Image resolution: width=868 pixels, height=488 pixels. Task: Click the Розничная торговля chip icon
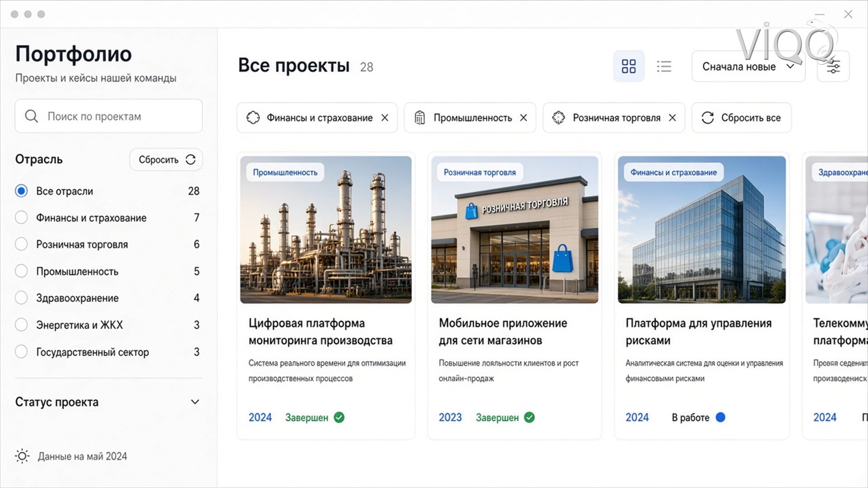(558, 117)
